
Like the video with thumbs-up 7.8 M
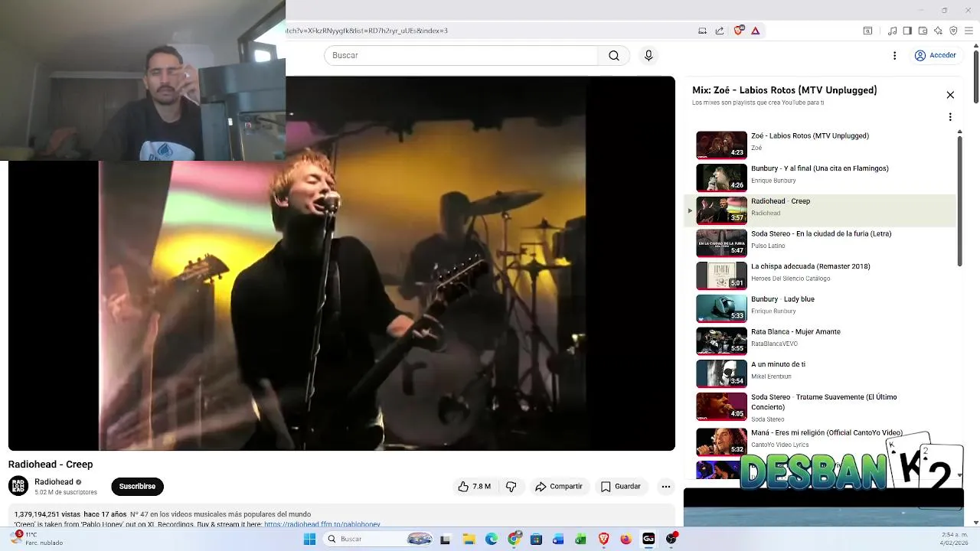point(474,487)
